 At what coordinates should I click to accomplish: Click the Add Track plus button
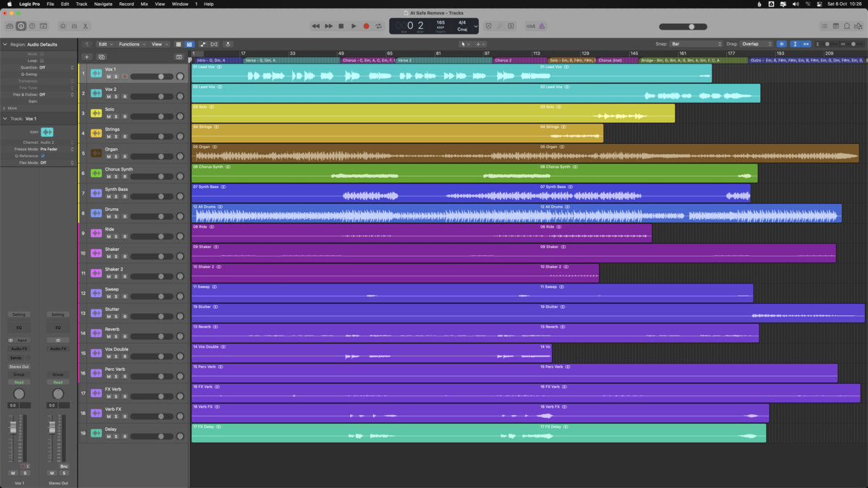click(87, 56)
